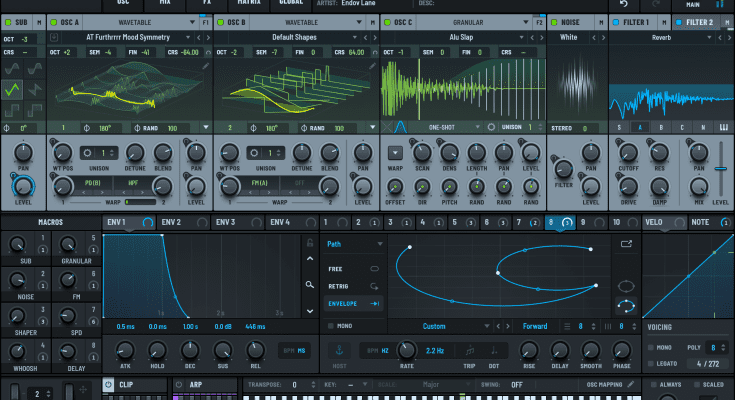The height and width of the screenshot is (400, 735).
Task: Click the LFO anchor host icon
Action: (x=338, y=350)
